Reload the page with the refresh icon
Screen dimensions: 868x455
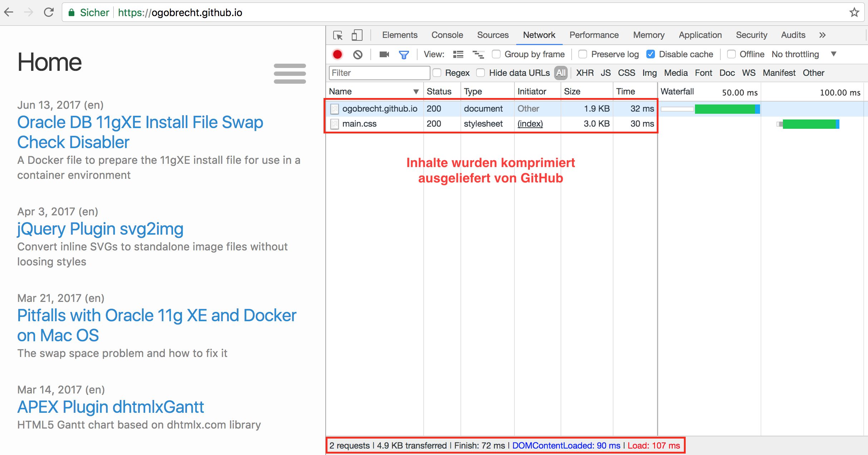coord(49,13)
